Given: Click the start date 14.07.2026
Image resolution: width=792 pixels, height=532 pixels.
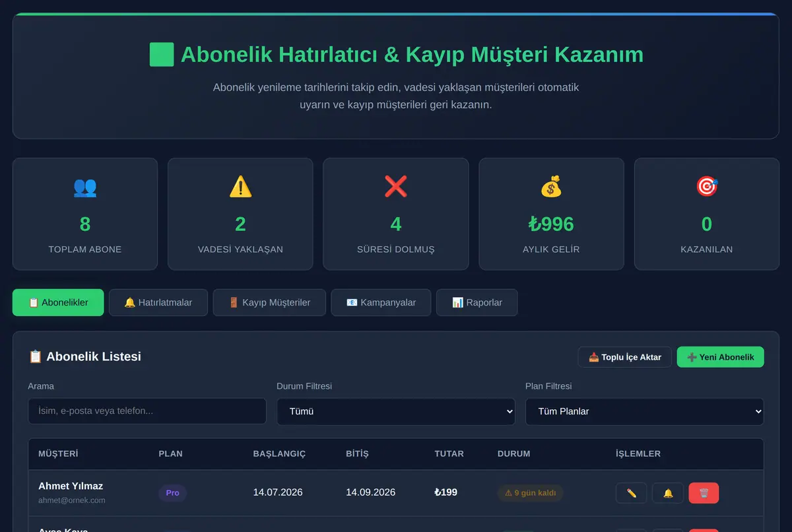Looking at the screenshot, I should click(278, 492).
